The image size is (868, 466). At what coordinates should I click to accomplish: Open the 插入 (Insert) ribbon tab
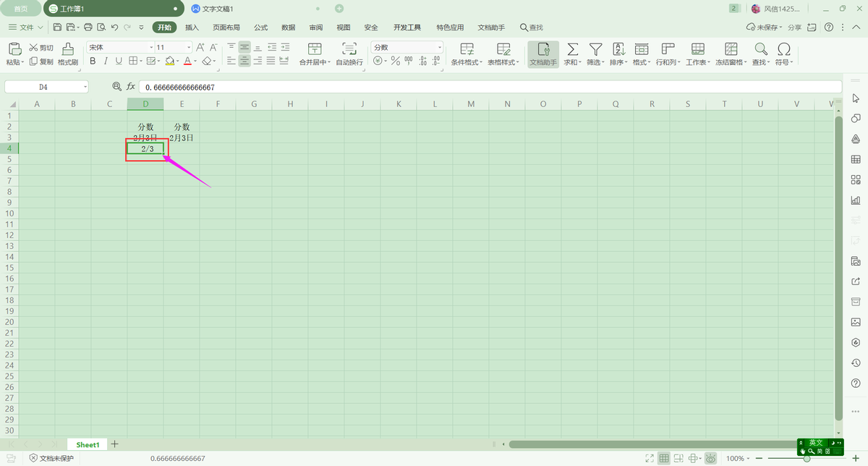tap(192, 27)
